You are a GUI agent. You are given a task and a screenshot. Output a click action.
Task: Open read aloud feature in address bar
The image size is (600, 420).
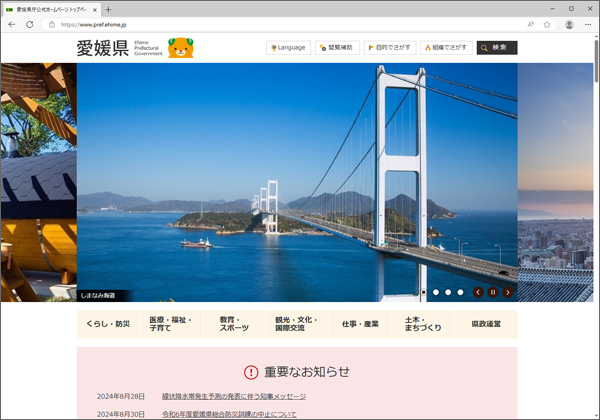tap(530, 24)
